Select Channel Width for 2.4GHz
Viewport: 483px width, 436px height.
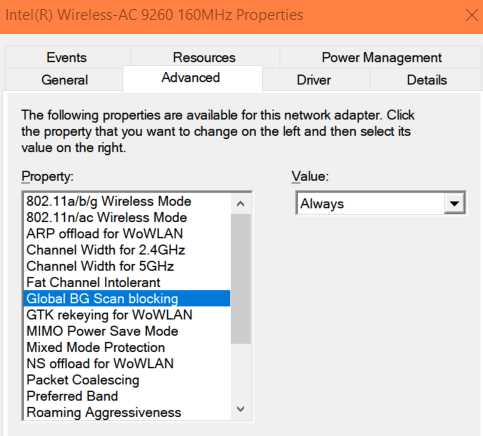[127, 250]
